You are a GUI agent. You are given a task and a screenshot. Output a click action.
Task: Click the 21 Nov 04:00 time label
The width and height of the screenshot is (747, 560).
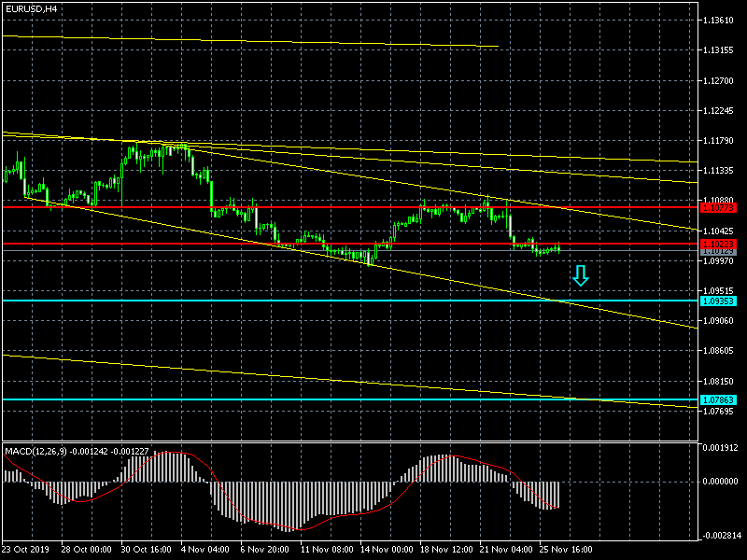(506, 550)
